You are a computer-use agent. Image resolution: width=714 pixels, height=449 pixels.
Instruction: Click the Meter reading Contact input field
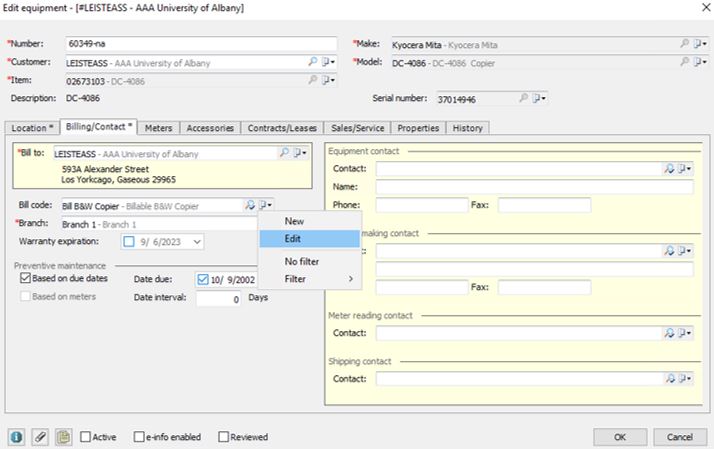pyautogui.click(x=519, y=333)
